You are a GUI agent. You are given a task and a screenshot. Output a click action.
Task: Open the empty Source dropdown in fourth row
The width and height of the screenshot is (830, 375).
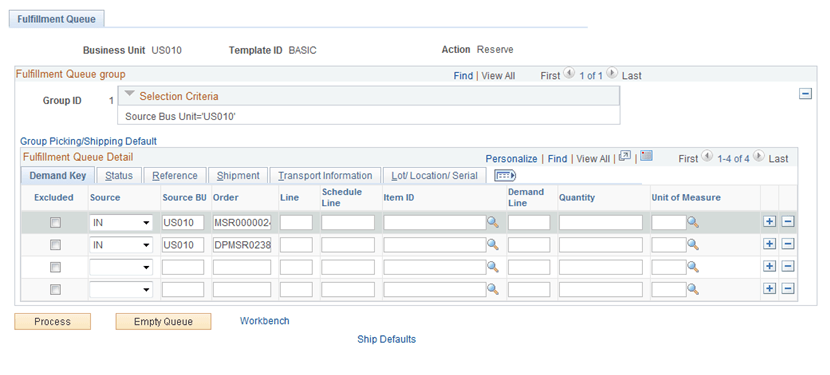coord(121,289)
